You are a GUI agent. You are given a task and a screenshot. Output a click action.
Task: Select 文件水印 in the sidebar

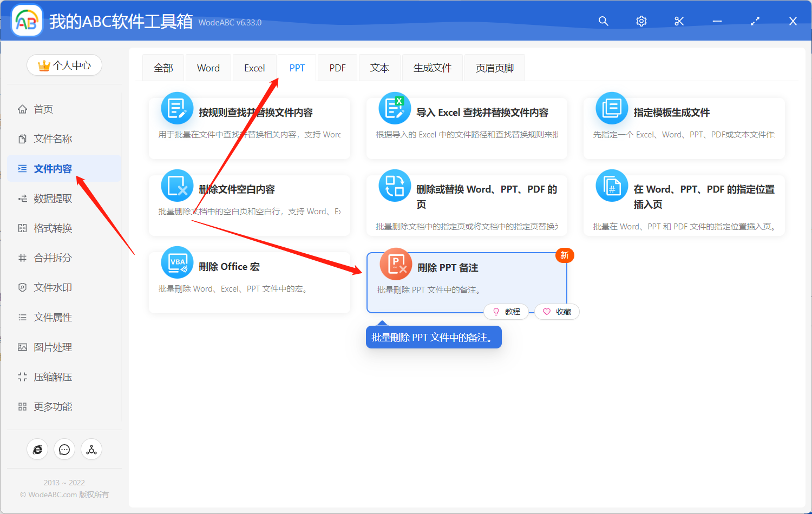tap(50, 287)
